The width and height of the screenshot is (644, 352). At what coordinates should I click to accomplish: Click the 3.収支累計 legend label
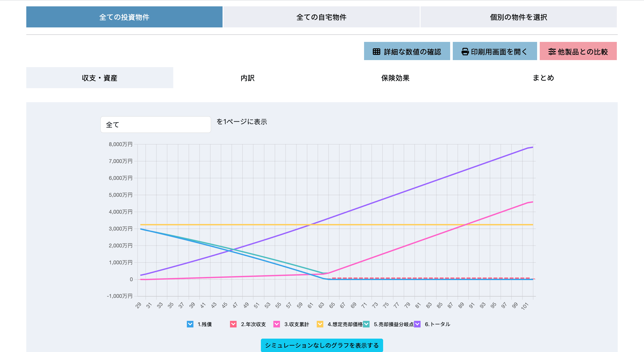tap(297, 324)
